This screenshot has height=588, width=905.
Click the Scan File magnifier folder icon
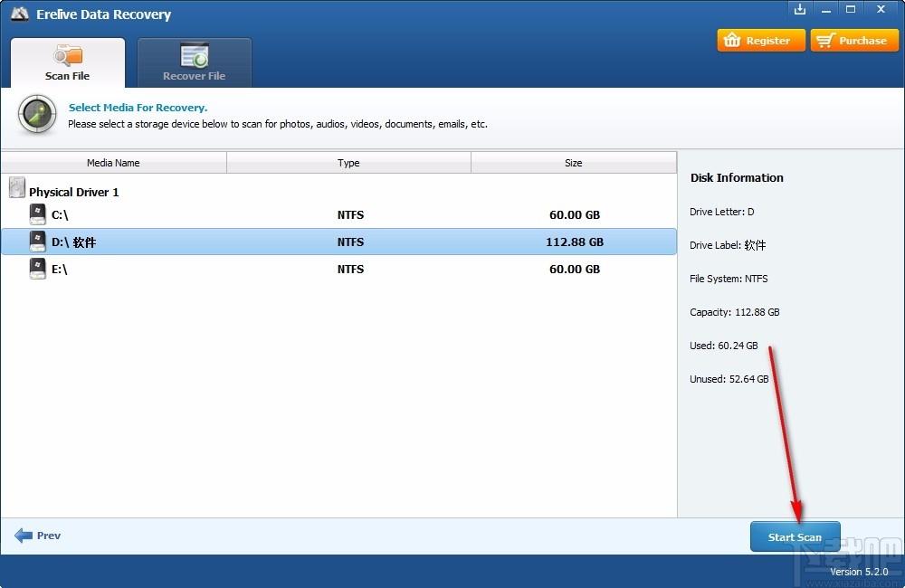coord(68,55)
